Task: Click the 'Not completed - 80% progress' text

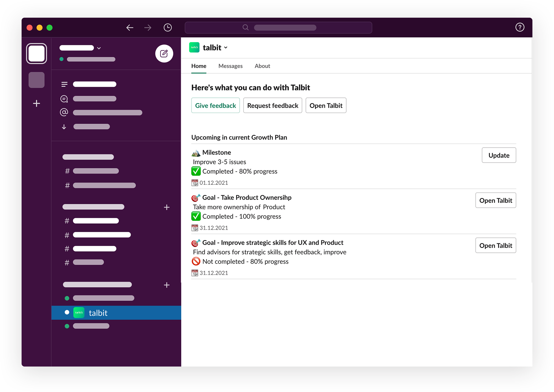Action: 245,261
